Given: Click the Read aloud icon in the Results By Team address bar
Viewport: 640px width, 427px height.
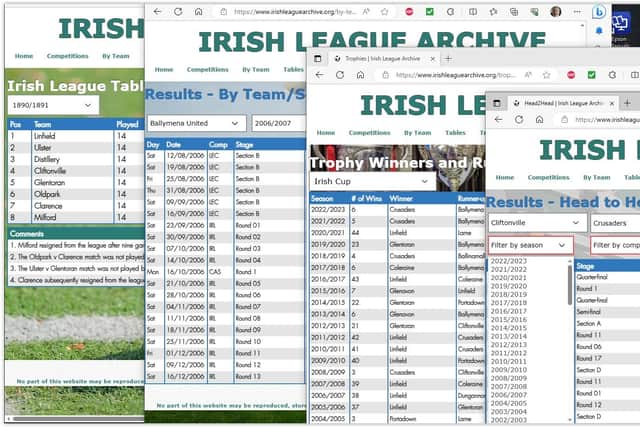Looking at the screenshot, I should pyautogui.click(x=366, y=12).
